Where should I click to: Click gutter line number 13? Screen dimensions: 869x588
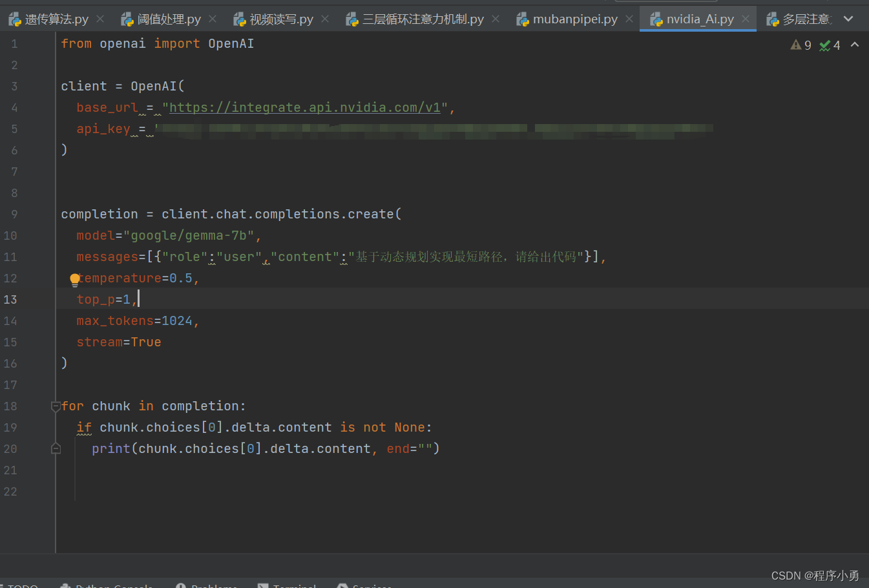(x=10, y=300)
